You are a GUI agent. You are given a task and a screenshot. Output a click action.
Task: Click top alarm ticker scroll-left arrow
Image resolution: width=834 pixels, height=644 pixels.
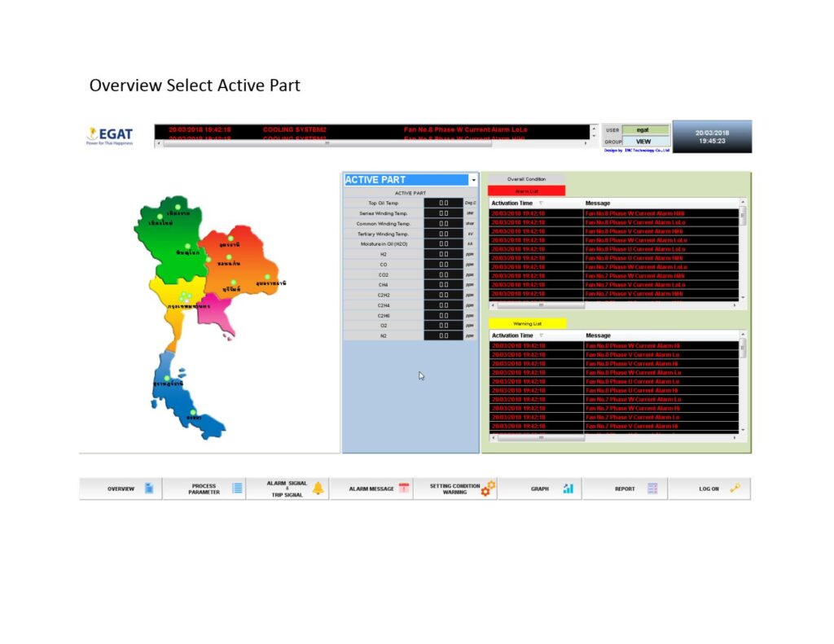159,143
